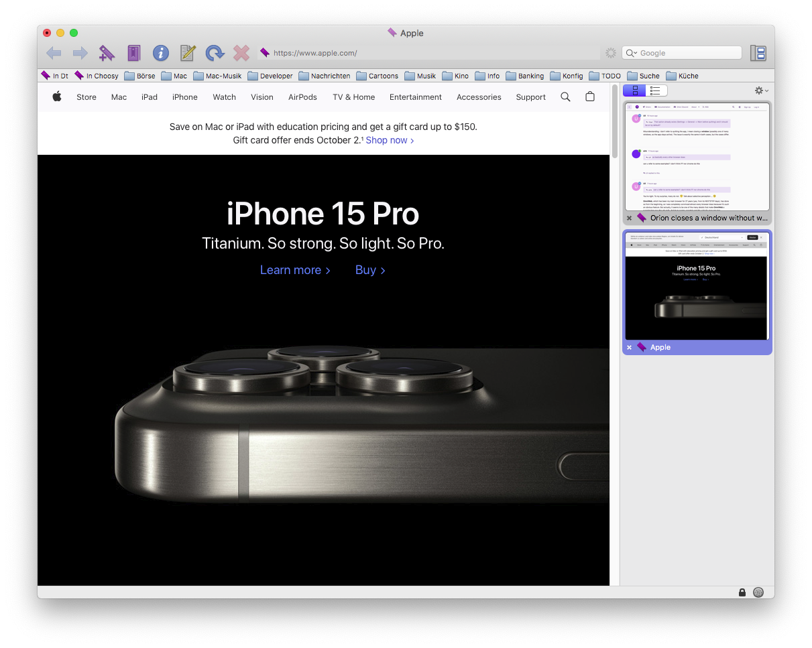Screen dimensions: 812x648
Task: Open the bookmarks book icon
Action: 134,53
